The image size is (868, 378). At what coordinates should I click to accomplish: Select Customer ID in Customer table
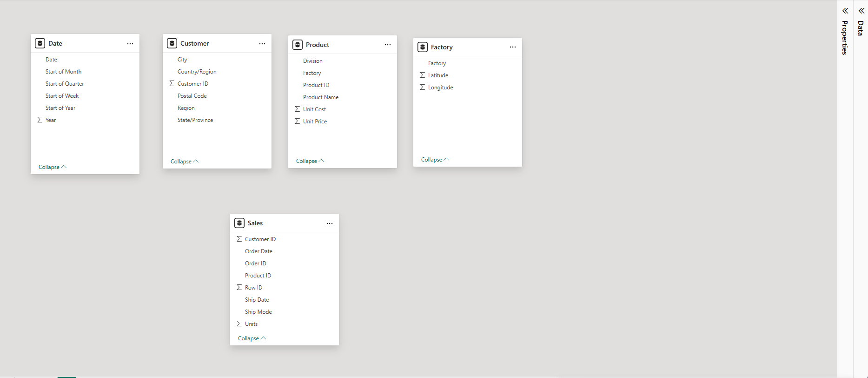(x=217, y=84)
